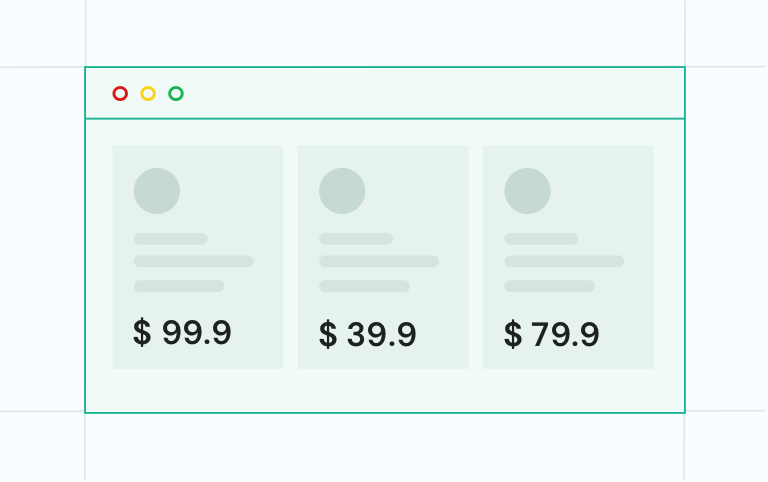
Task: Select the avatar circle in the $ 39.9 card
Action: pyautogui.click(x=342, y=191)
